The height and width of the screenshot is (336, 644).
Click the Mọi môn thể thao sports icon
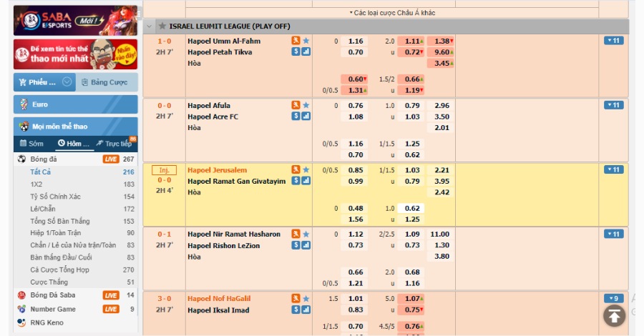click(24, 127)
